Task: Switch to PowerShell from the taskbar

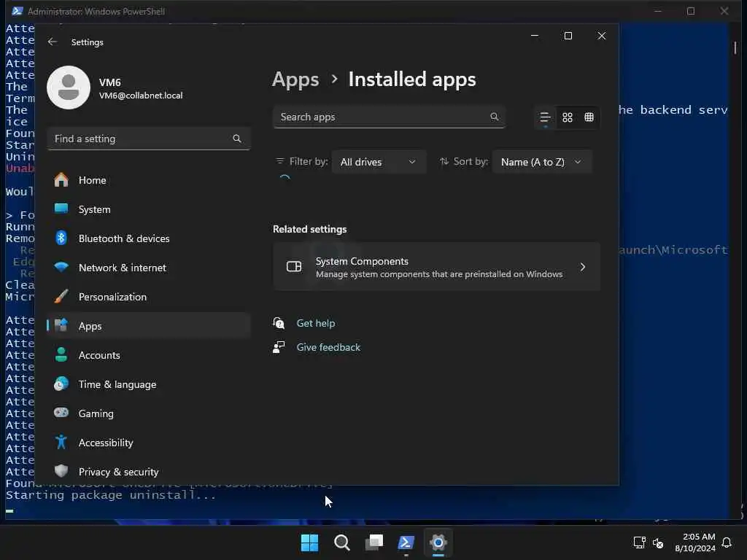Action: (406, 542)
